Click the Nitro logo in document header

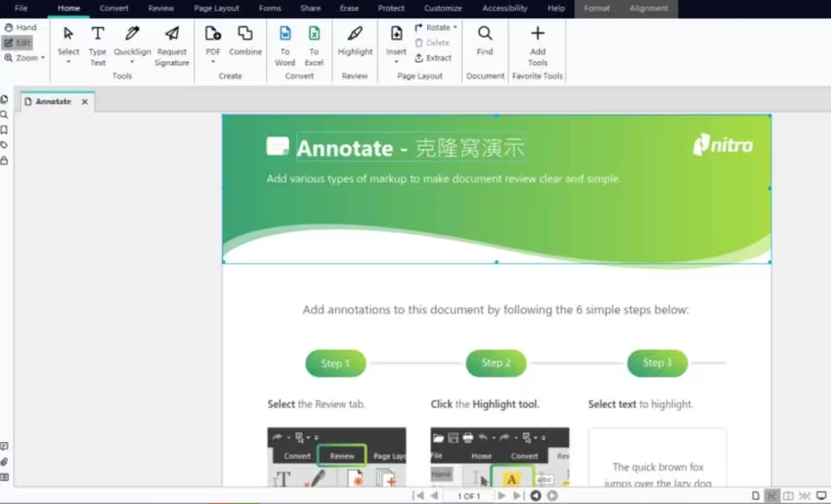(723, 144)
